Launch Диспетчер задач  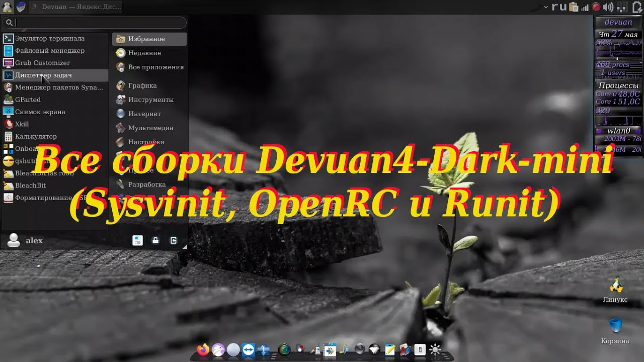pos(54,75)
